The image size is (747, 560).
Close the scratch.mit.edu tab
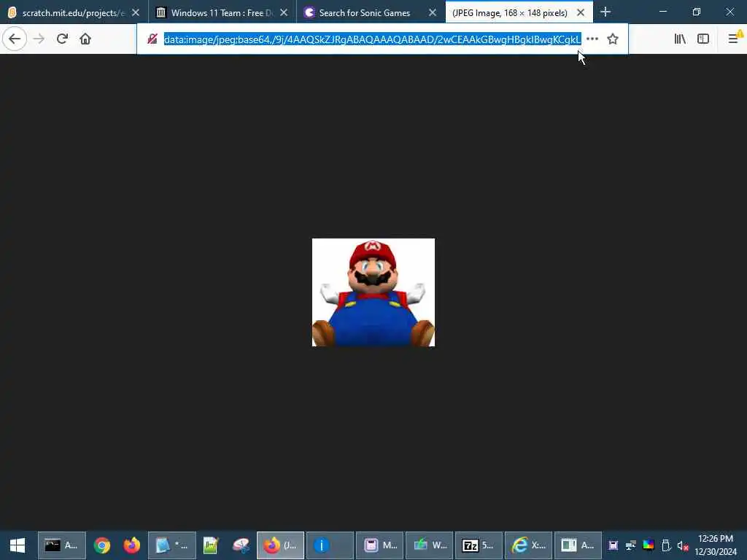coord(136,12)
